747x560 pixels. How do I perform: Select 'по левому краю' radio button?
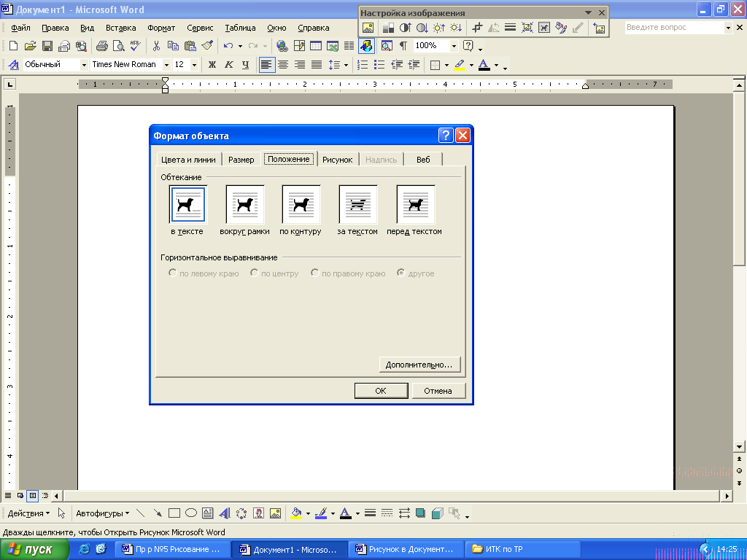click(173, 273)
